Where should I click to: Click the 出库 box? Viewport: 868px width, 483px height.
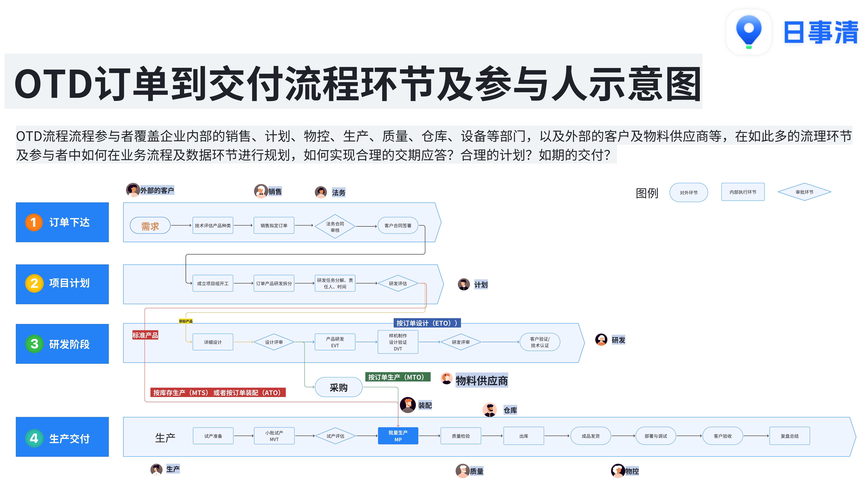coord(524,436)
